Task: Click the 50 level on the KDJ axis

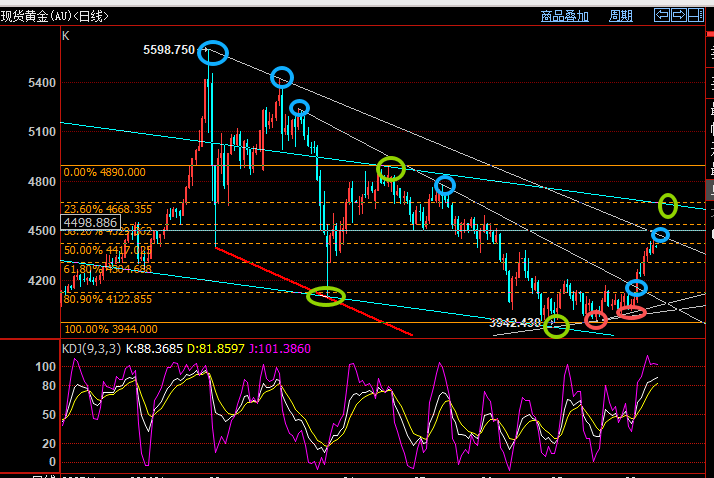Action: pyautogui.click(x=49, y=415)
